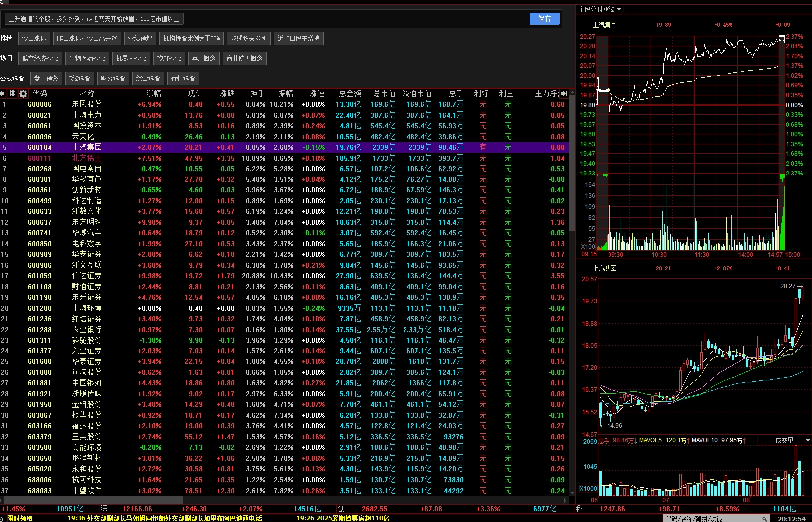Click the X1000 scale label on volume chart

pyautogui.click(x=588, y=489)
